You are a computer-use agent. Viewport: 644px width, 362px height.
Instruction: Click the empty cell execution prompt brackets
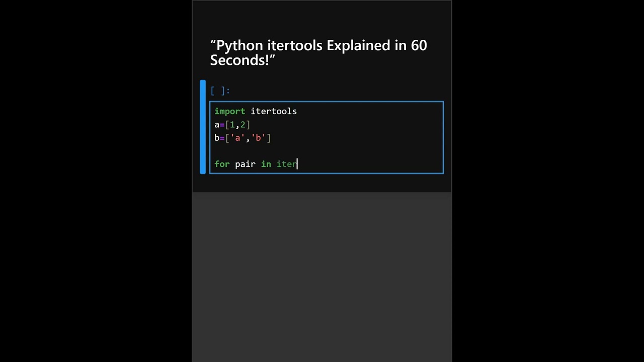tap(220, 91)
